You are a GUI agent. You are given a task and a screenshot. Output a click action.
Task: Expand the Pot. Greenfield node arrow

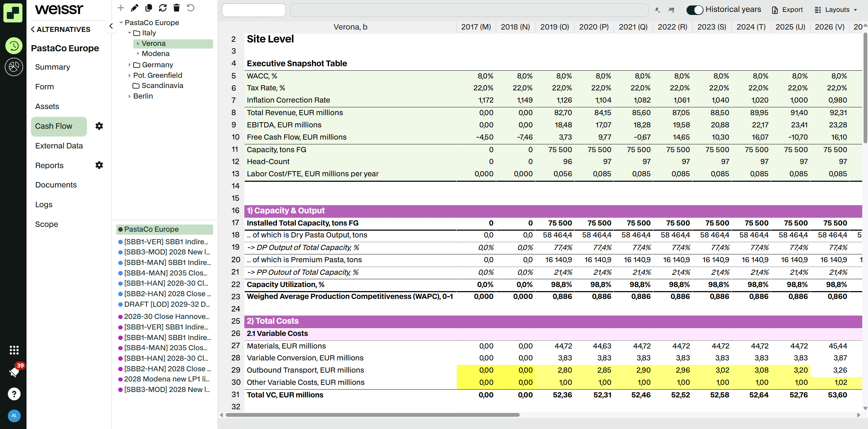(x=129, y=75)
